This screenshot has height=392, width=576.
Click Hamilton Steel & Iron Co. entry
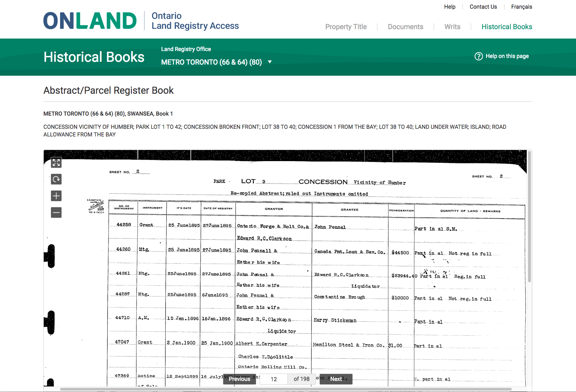[x=349, y=345]
